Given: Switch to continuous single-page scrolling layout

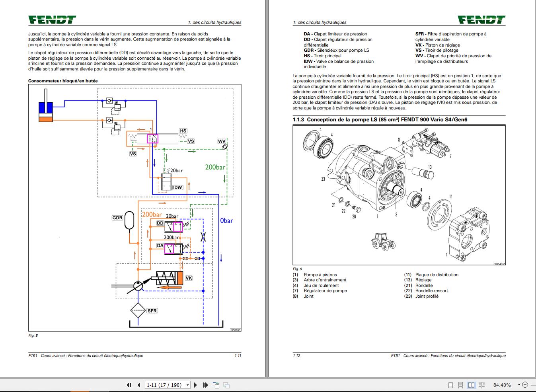Looking at the screenshot, I should pos(460,385).
